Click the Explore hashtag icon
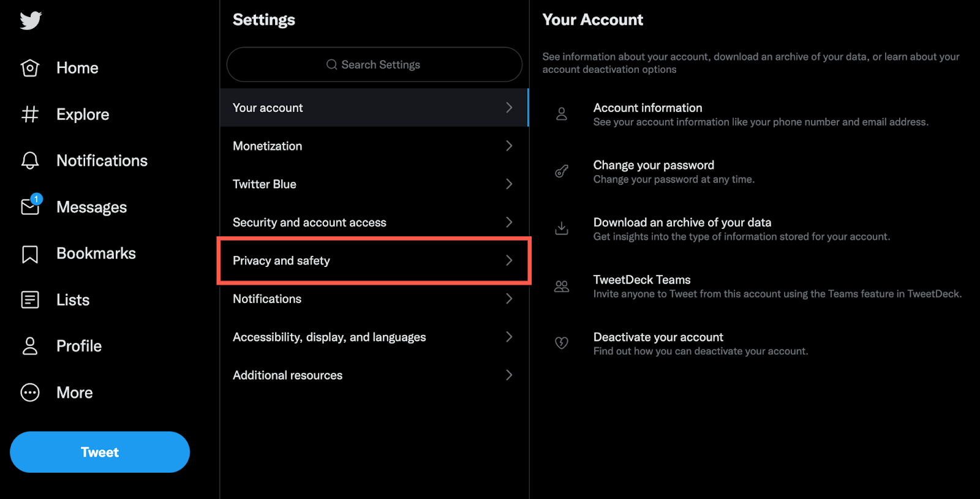The width and height of the screenshot is (980, 499). tap(30, 114)
